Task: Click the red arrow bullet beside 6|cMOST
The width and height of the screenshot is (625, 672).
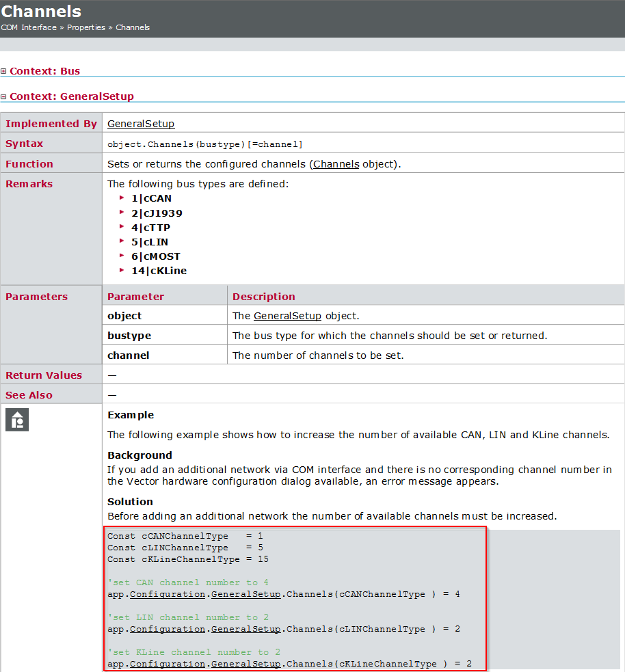Action: tap(122, 256)
